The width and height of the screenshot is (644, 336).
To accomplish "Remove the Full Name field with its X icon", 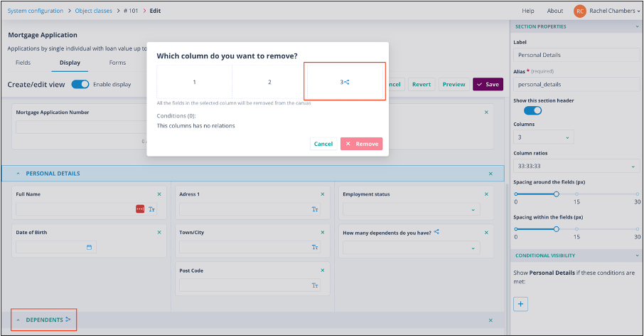I will coord(159,194).
